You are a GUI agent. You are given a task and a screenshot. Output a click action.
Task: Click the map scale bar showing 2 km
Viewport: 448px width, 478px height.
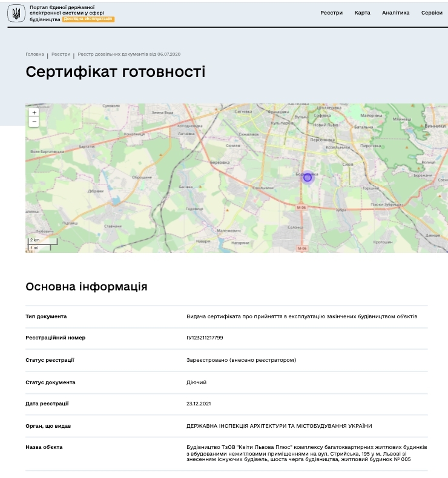(41, 241)
